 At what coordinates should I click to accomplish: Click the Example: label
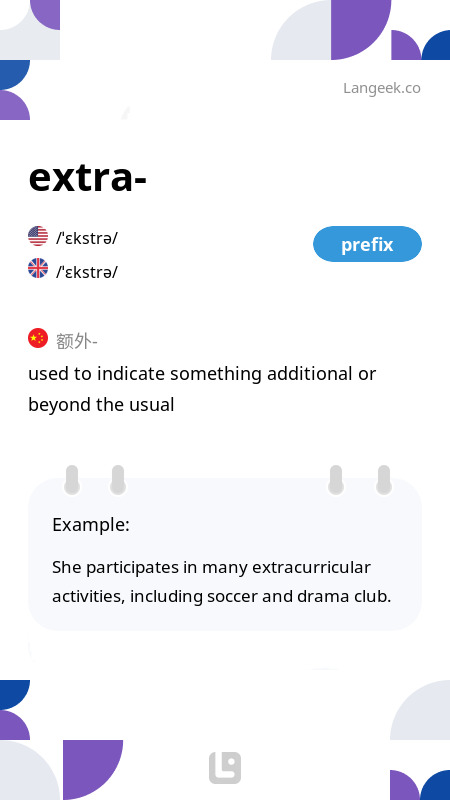pyautogui.click(x=91, y=524)
